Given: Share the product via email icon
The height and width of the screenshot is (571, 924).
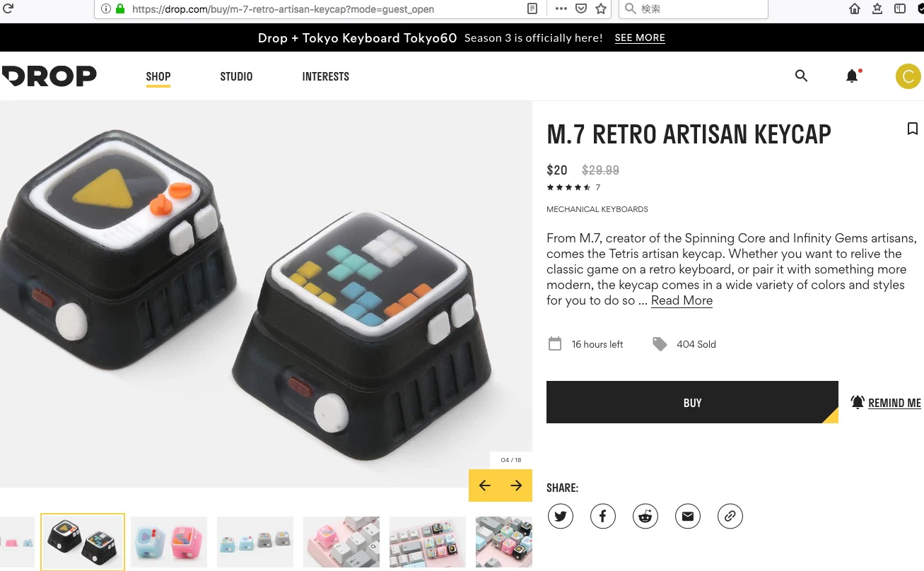Looking at the screenshot, I should coord(688,517).
